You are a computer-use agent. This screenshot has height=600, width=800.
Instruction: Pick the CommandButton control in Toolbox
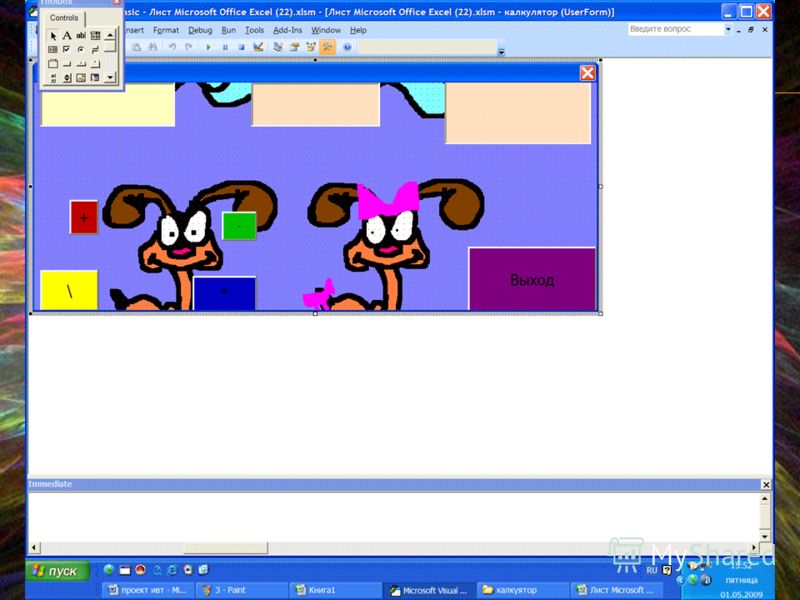coord(67,64)
